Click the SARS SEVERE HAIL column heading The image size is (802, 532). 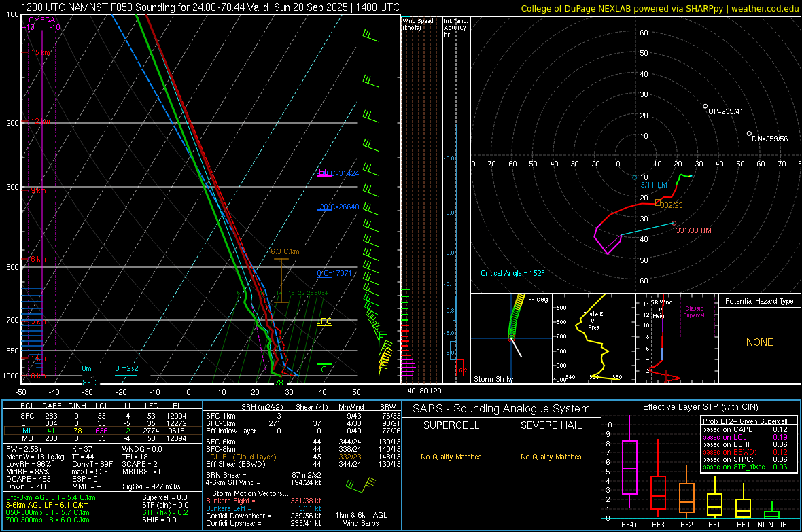pyautogui.click(x=551, y=425)
